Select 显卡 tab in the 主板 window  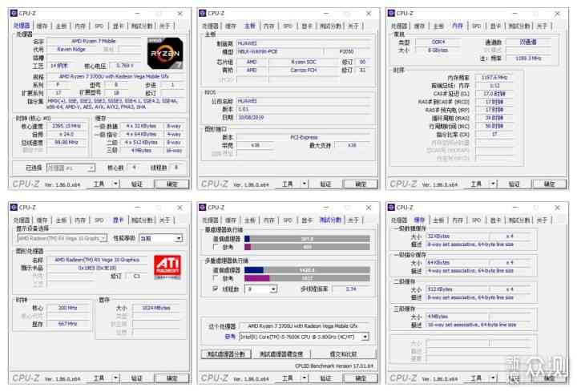click(x=306, y=26)
